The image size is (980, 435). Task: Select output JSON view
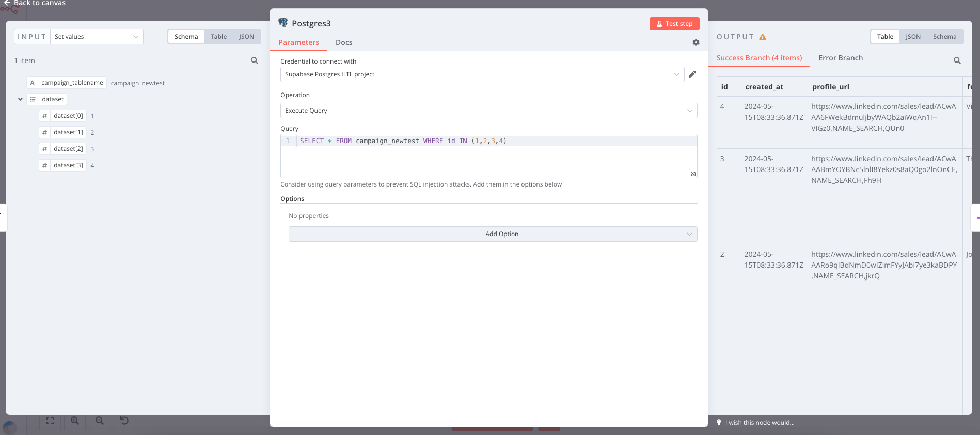913,37
